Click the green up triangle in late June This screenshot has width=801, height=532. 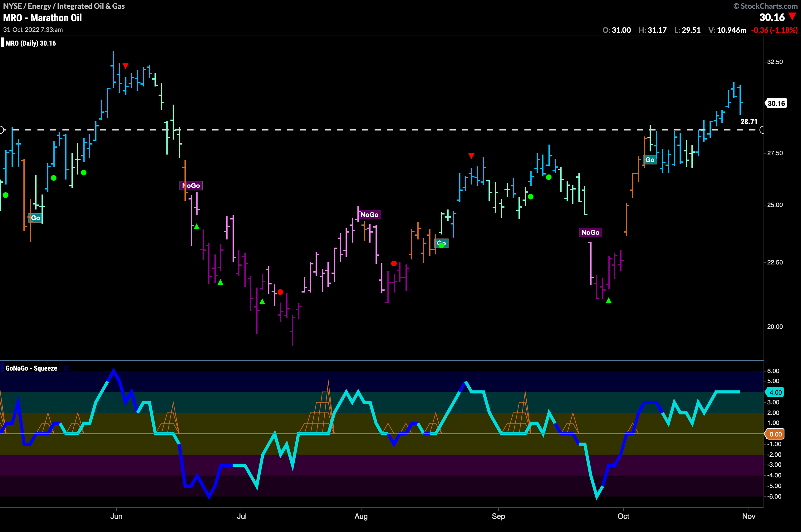(220, 282)
